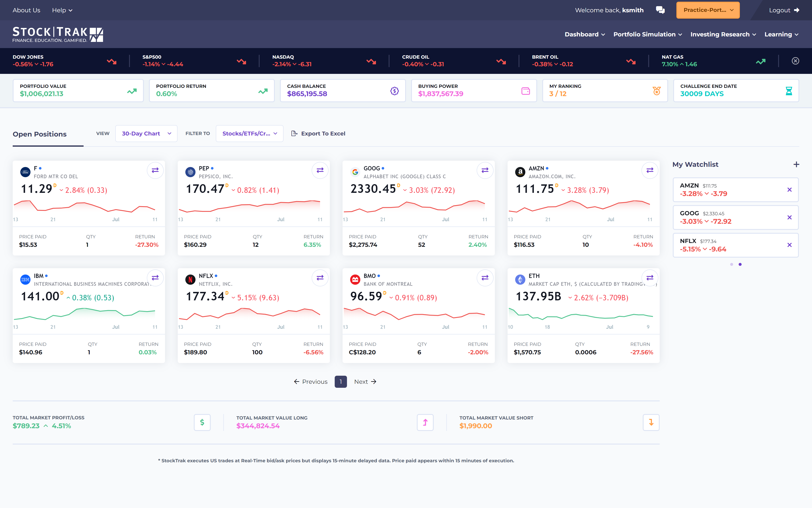Viewport: 812px width, 508px height.
Task: Expand the Investing Research menu
Action: 723,34
